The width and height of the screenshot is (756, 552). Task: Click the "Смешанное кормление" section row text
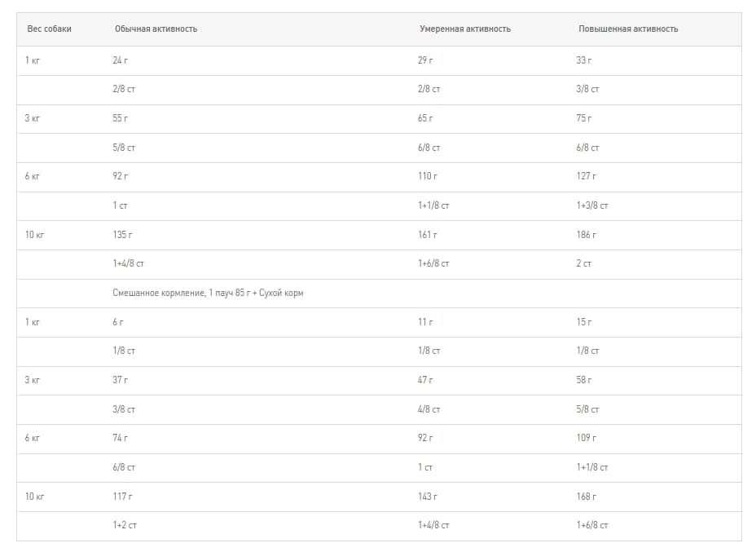208,293
